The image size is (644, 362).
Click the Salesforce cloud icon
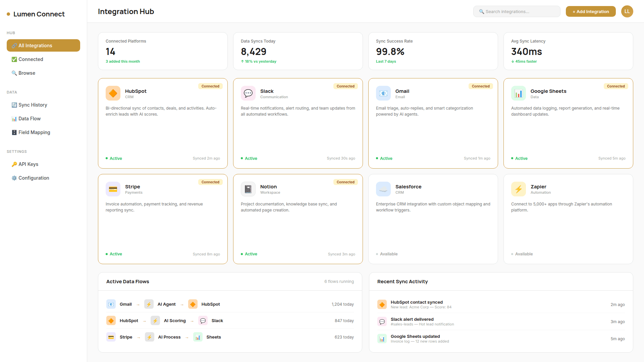coord(383,189)
